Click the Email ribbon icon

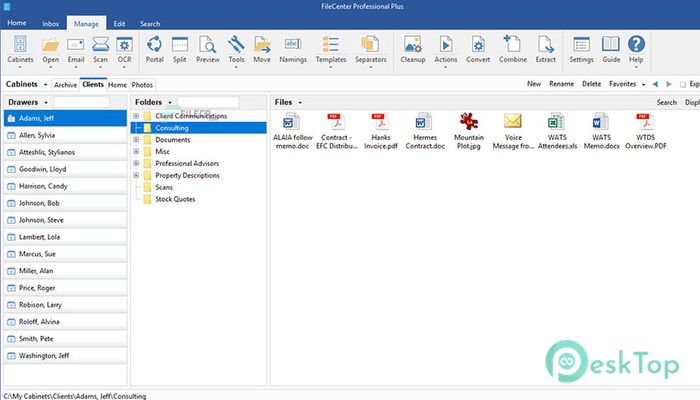click(x=75, y=50)
